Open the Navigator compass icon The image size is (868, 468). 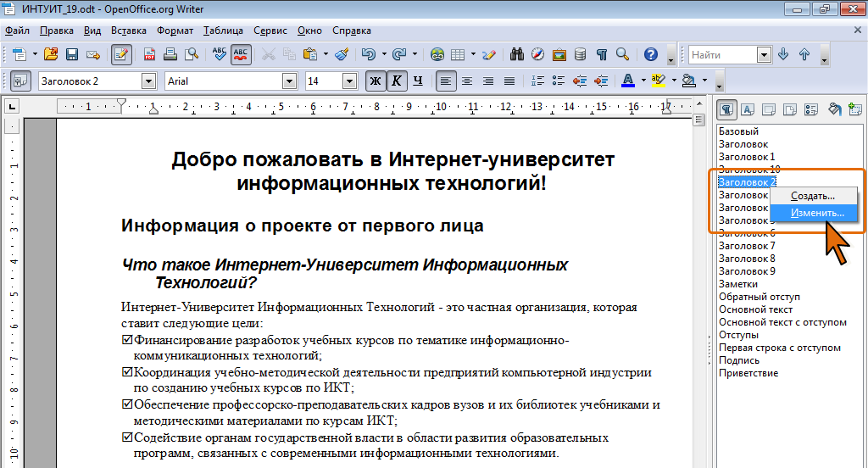538,54
